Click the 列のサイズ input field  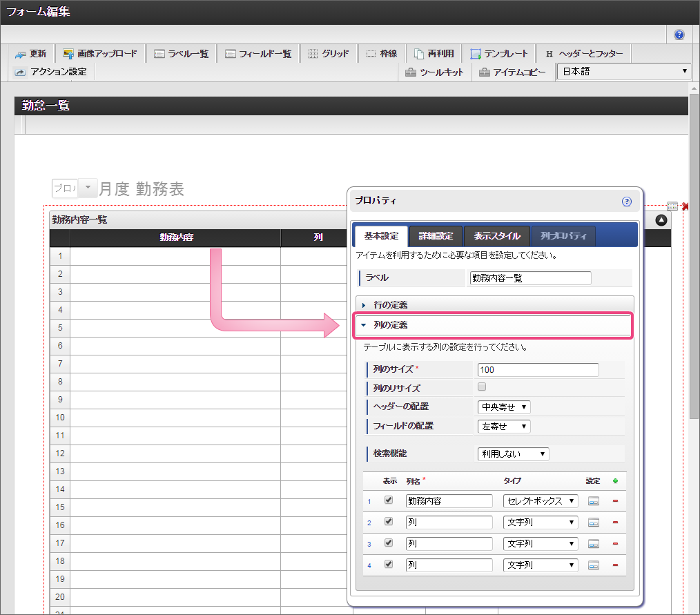pos(538,370)
